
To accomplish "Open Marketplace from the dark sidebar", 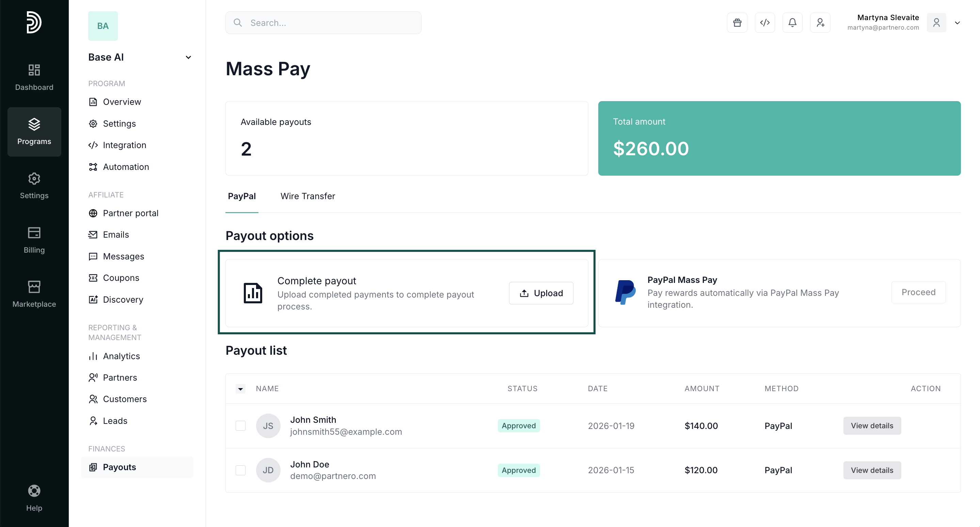I will tap(34, 294).
